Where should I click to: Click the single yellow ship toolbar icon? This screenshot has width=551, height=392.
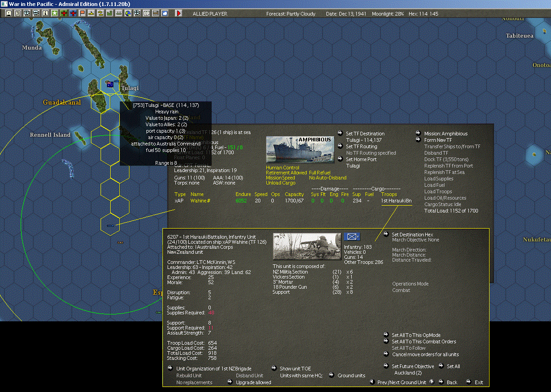click(x=91, y=13)
